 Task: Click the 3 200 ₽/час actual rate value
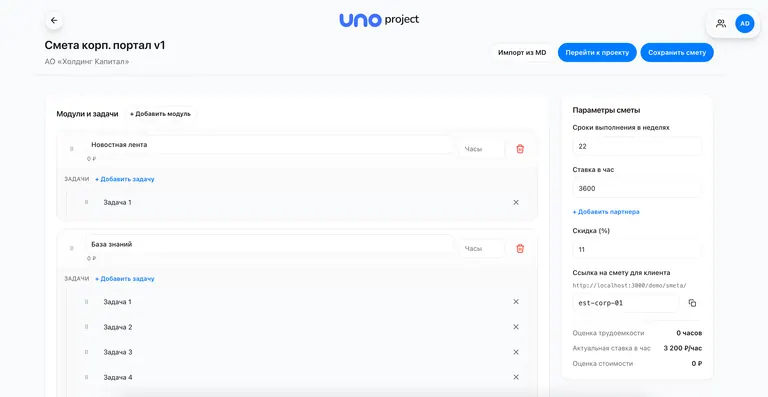683,348
